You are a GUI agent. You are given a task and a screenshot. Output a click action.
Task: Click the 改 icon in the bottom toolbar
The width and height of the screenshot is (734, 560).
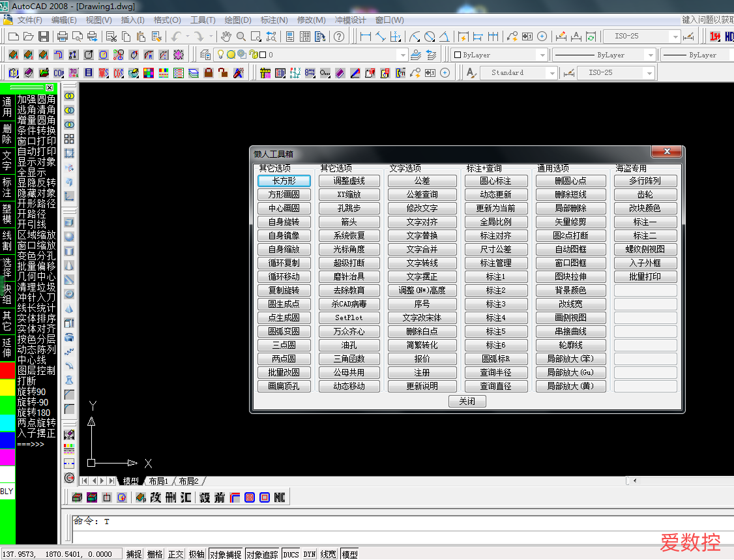[x=155, y=497]
